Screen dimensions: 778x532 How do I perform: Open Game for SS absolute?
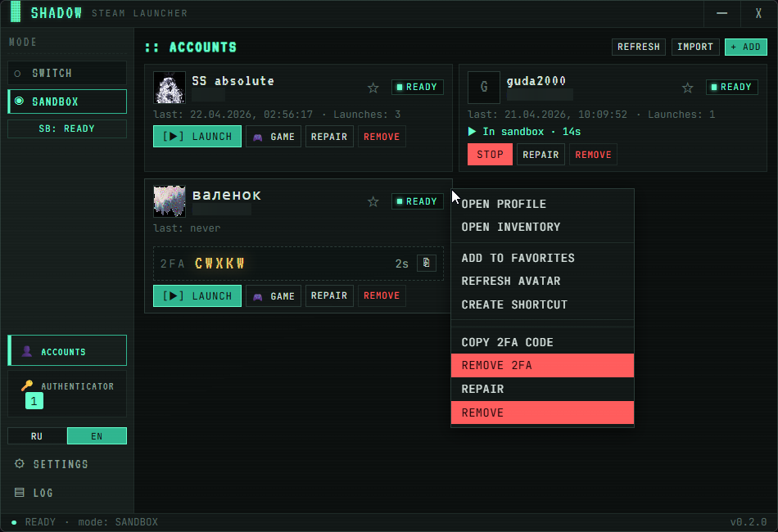pyautogui.click(x=274, y=137)
